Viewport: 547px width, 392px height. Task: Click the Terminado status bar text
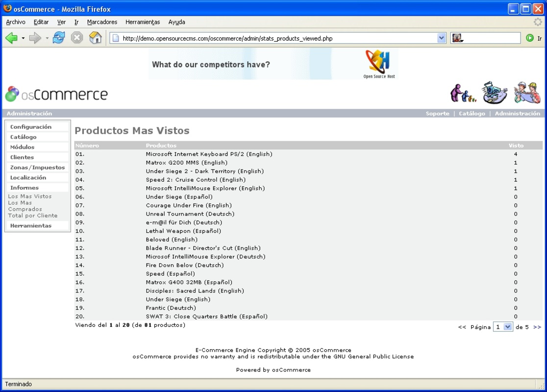click(18, 384)
